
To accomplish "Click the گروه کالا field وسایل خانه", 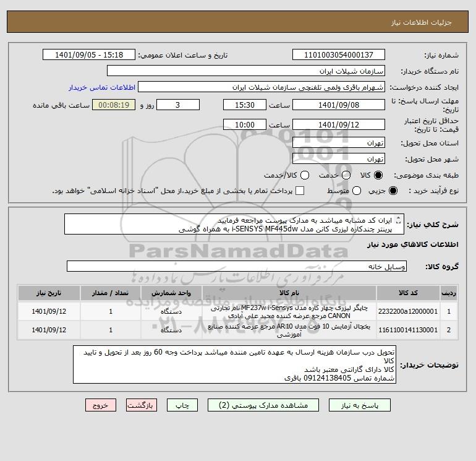I will tap(237, 266).
